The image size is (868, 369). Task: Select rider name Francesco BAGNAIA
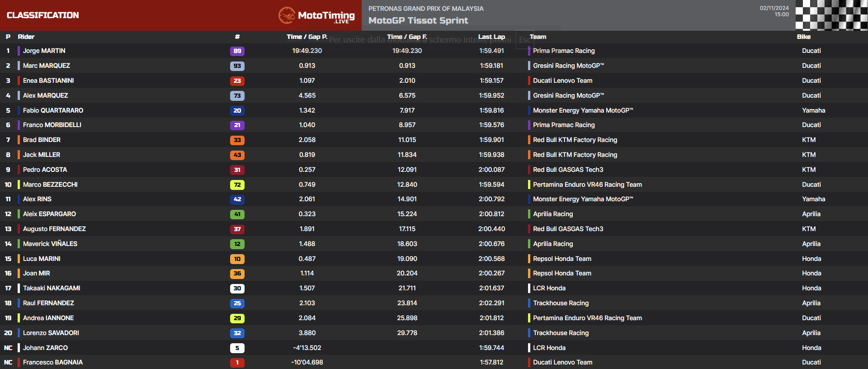53,362
